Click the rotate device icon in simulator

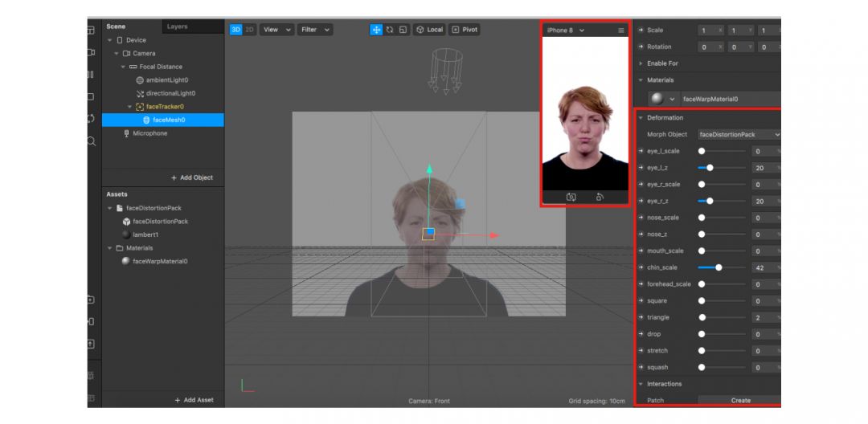point(600,197)
